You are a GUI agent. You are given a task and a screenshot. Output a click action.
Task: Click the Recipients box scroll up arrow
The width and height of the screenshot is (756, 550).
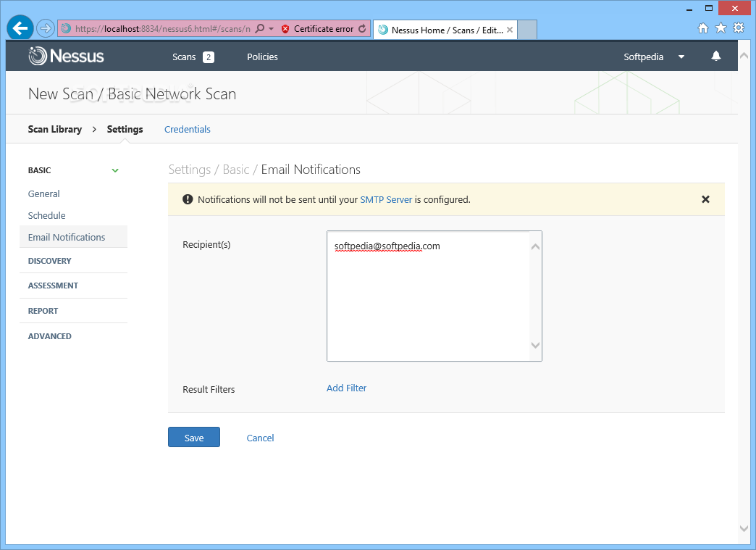[x=535, y=246]
